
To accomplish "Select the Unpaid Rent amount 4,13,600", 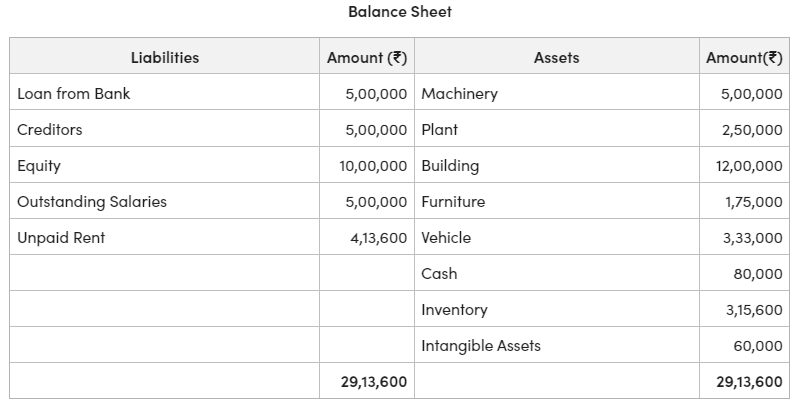I will (x=378, y=238).
